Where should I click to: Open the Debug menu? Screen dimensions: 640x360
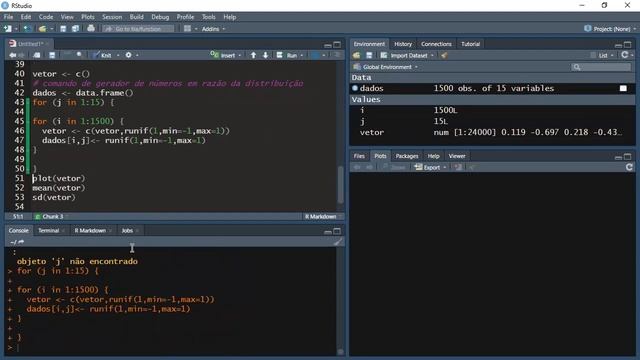click(160, 17)
